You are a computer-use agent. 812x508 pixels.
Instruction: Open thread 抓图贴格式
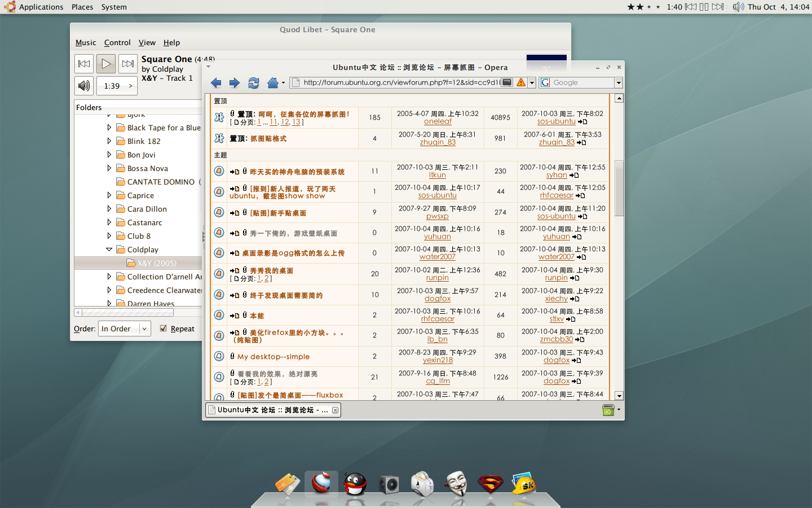[x=268, y=138]
